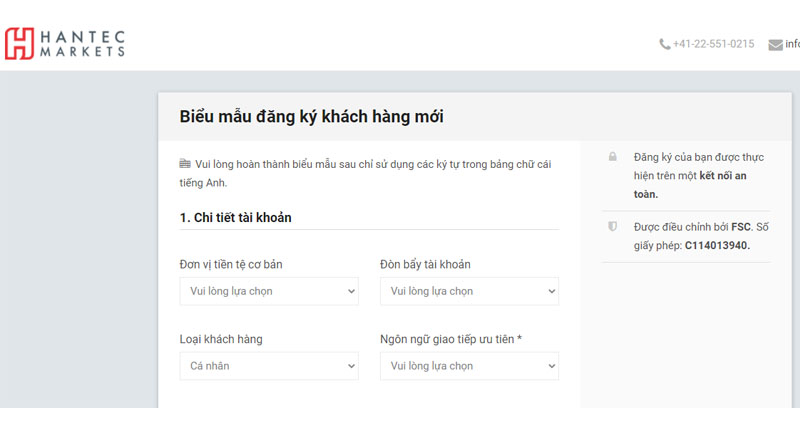Click the license number text 'C114013940.'
The height and width of the screenshot is (432, 800).
717,245
